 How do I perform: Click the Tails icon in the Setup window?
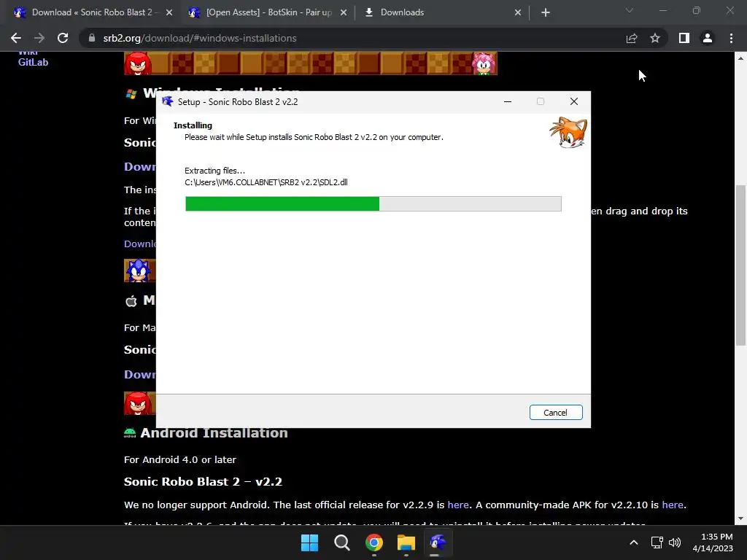tap(568, 133)
